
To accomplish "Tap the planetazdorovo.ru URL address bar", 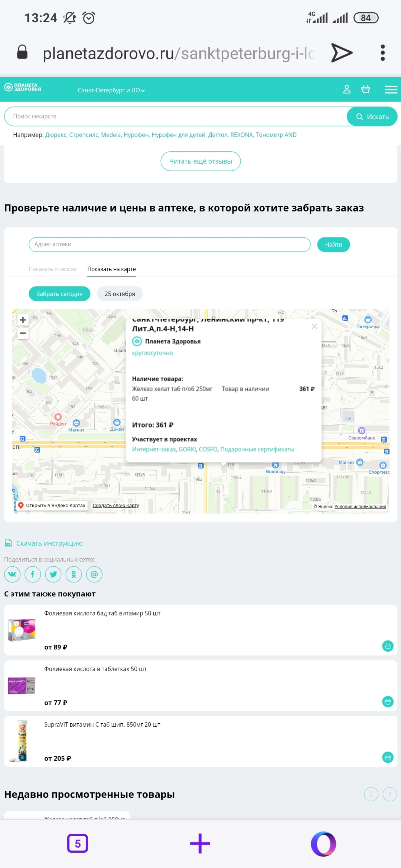I will (179, 53).
